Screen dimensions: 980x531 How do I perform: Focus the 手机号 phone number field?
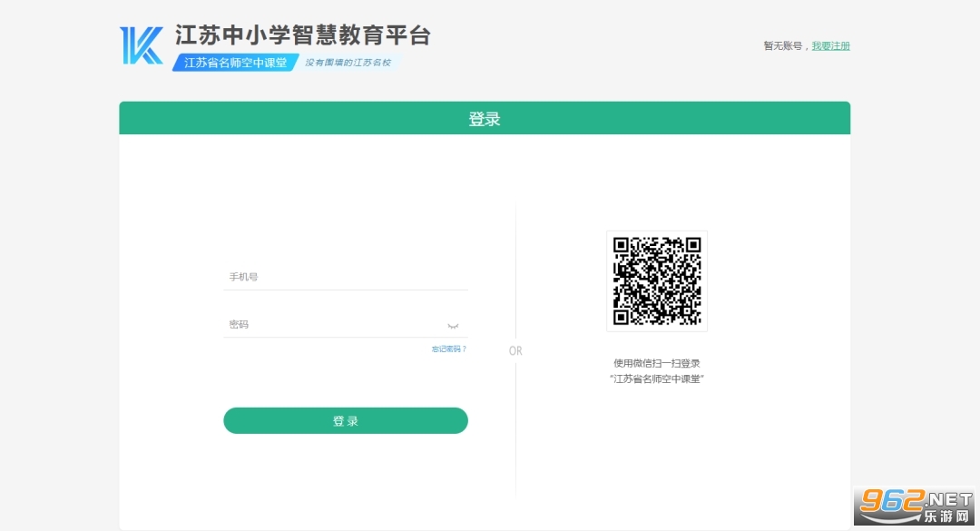point(346,277)
